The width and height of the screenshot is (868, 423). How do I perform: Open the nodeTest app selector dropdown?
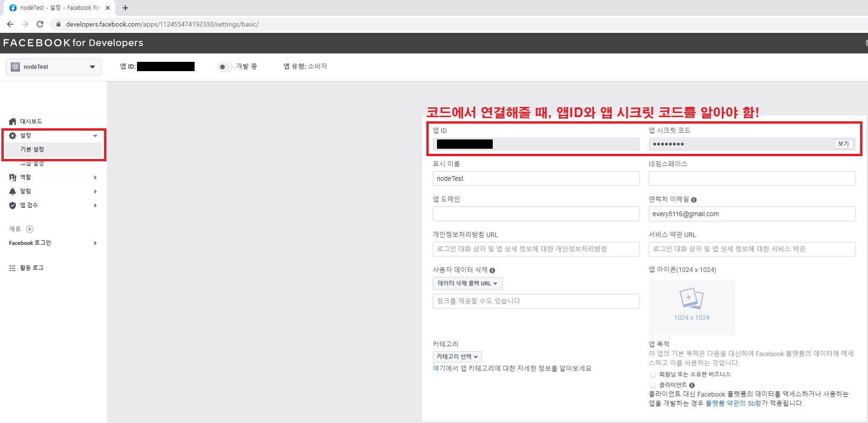pyautogui.click(x=53, y=67)
